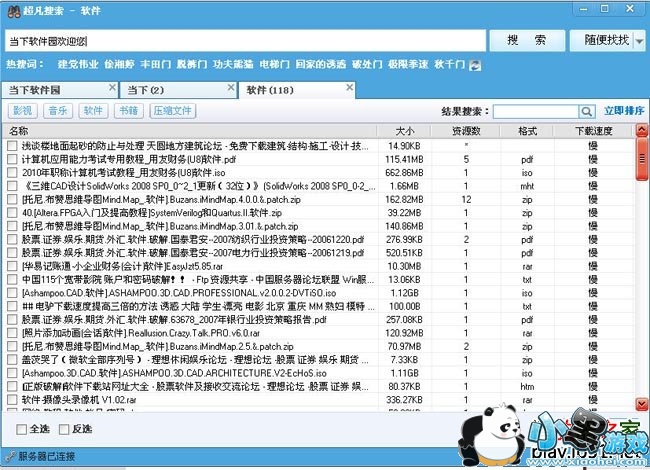Click the binoculars app icon in title bar

[x=14, y=11]
